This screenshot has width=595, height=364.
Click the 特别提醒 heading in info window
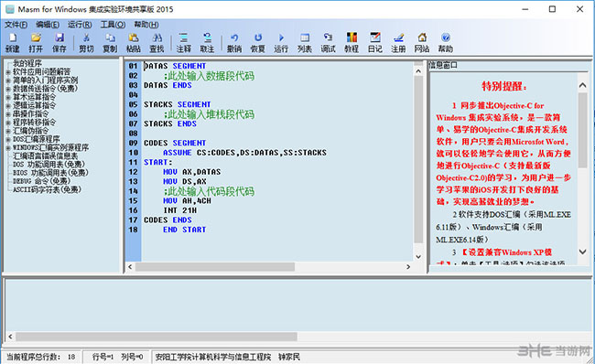point(504,86)
